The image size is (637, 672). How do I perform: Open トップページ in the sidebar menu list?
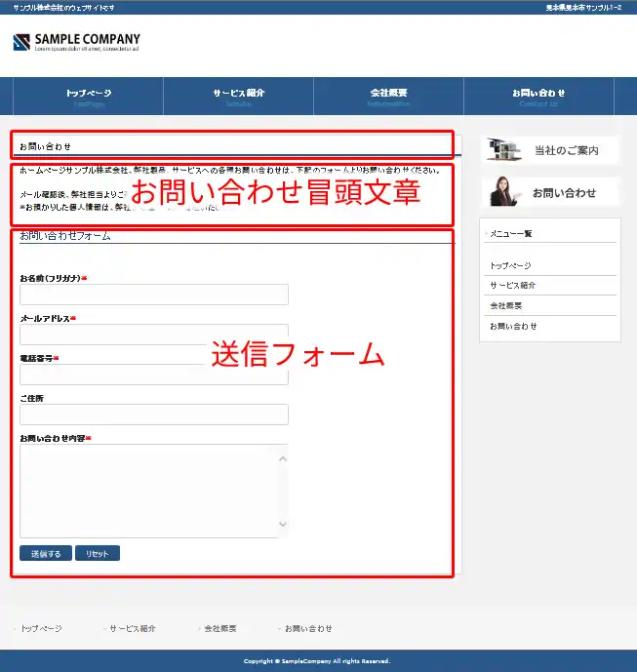tap(510, 265)
